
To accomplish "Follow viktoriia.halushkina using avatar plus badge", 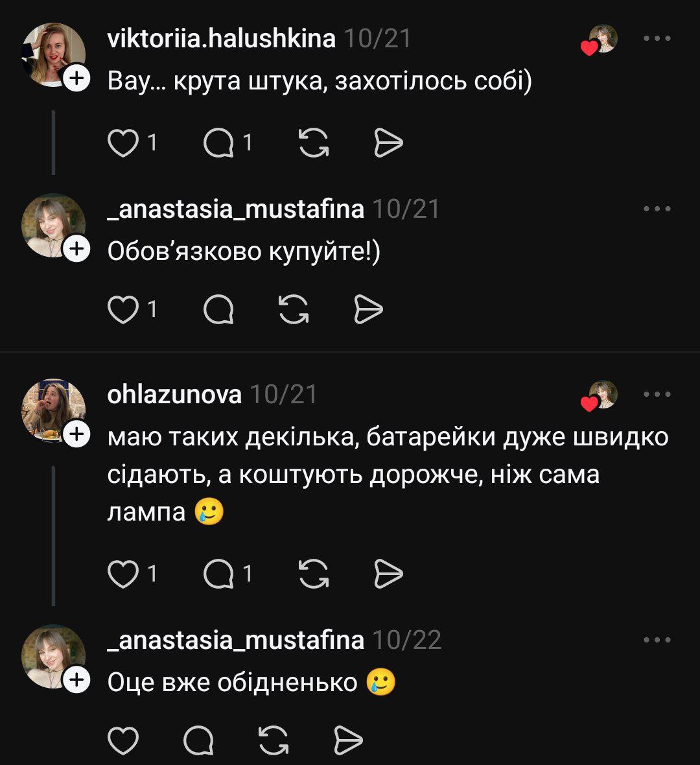I will pos(76,78).
